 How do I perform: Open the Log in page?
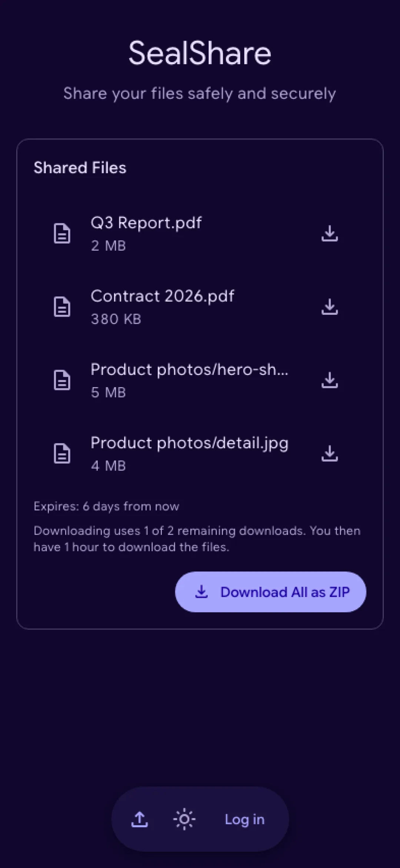point(244,819)
